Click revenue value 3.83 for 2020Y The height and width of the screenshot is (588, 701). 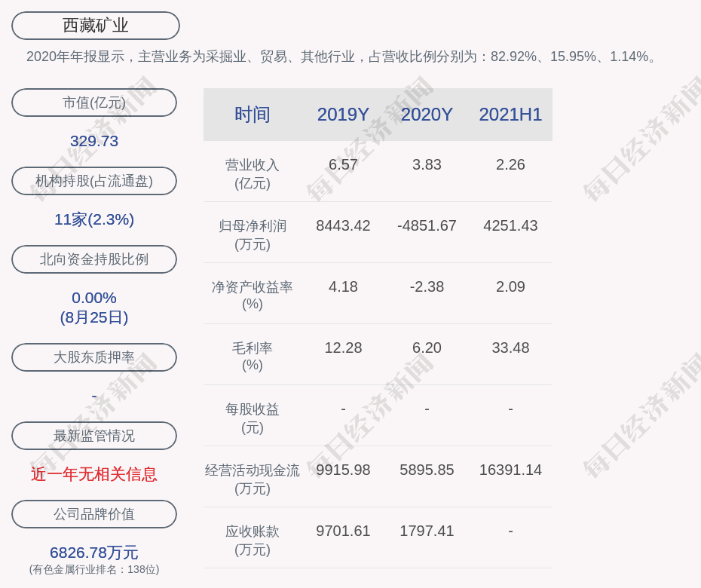(427, 164)
